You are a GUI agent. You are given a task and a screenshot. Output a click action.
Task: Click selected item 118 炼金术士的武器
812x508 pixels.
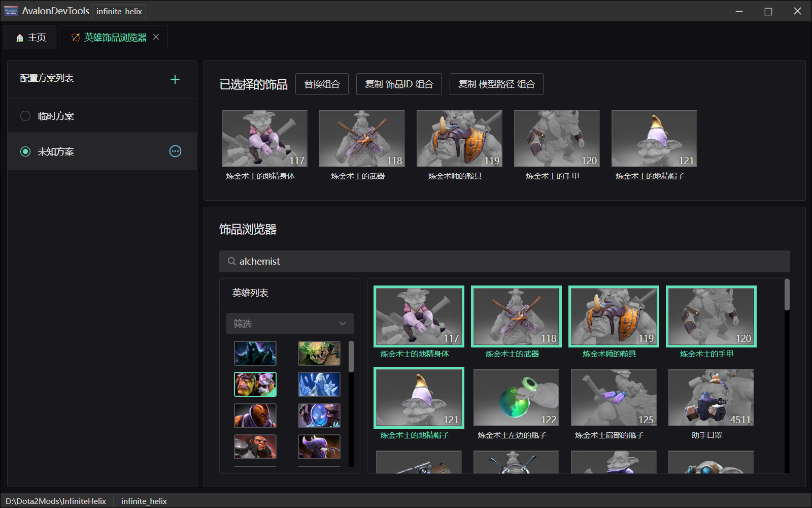(362, 139)
